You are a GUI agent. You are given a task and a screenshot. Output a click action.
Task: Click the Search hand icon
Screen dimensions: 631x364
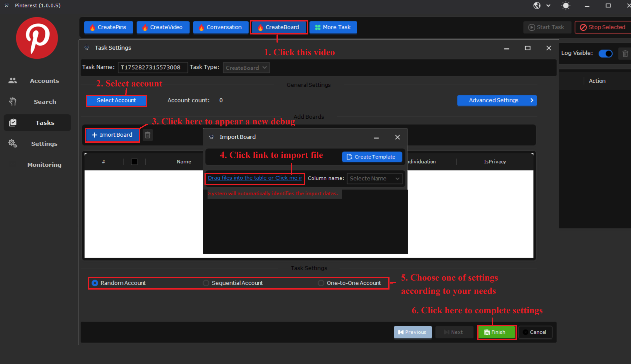[x=12, y=101]
